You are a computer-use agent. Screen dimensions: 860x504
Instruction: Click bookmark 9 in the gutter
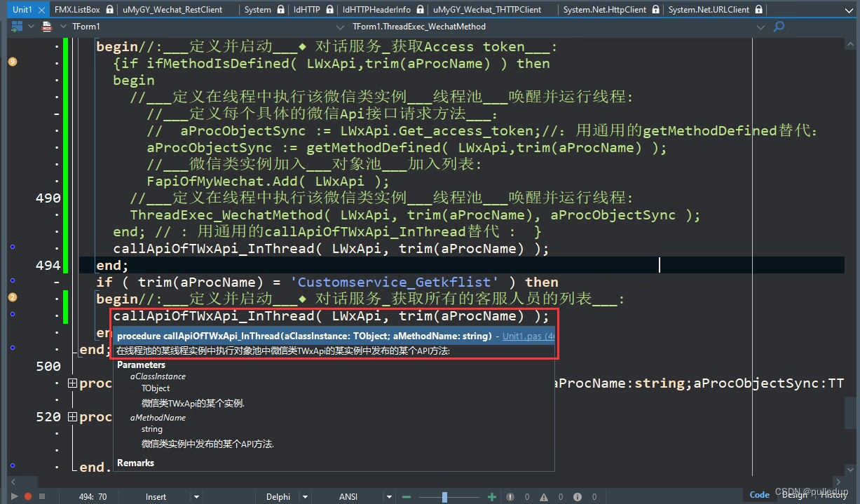coord(12,62)
